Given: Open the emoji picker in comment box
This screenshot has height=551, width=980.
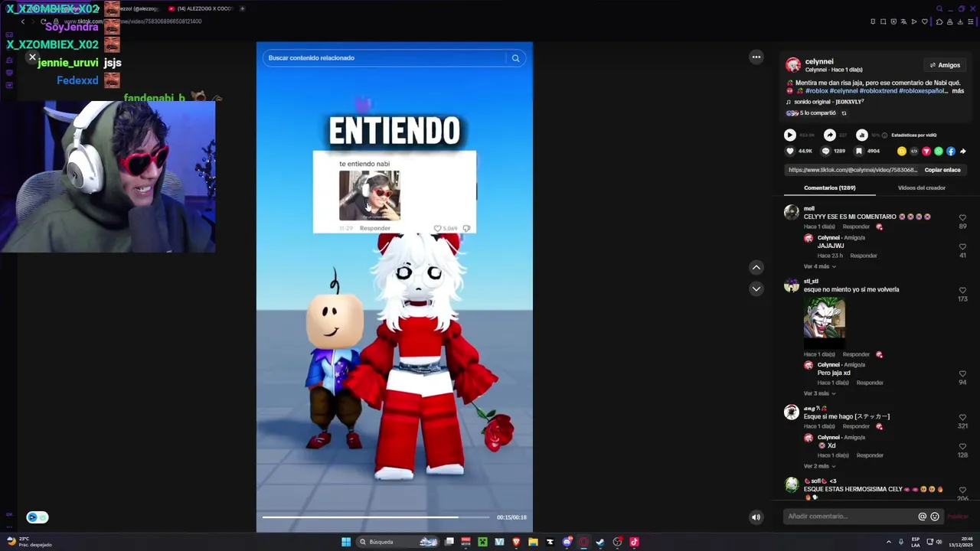Looking at the screenshot, I should pyautogui.click(x=935, y=517).
